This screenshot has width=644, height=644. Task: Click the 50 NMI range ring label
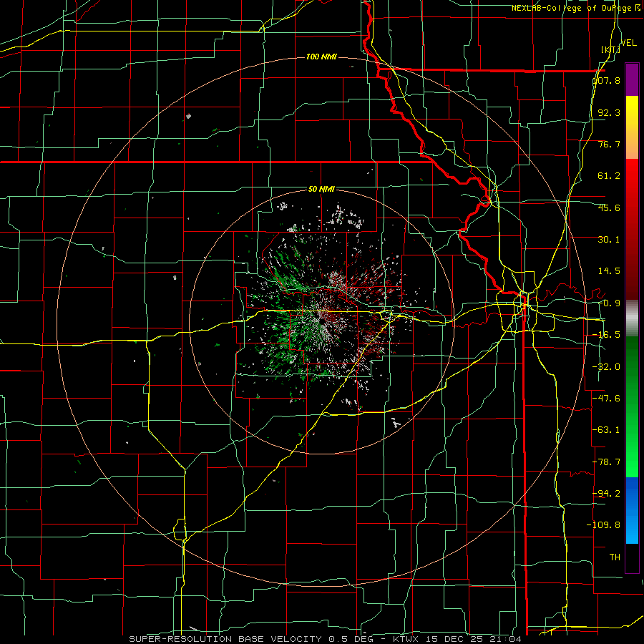point(321,190)
